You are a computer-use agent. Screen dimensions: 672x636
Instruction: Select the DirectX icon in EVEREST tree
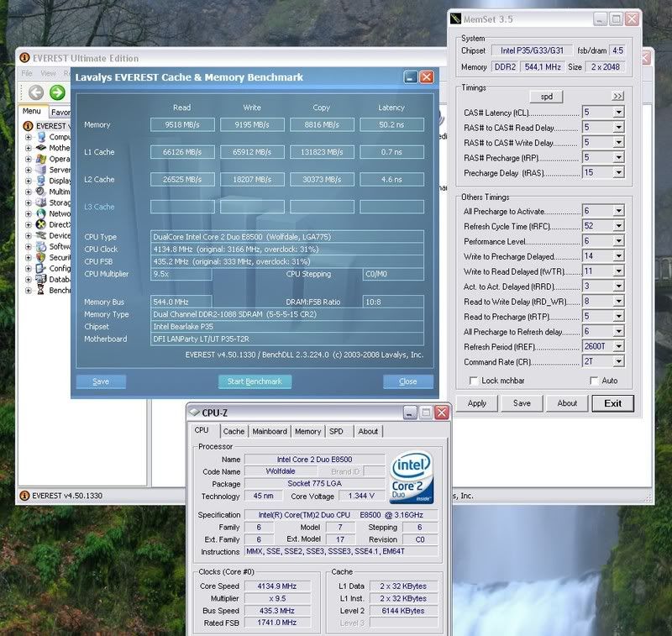point(41,225)
